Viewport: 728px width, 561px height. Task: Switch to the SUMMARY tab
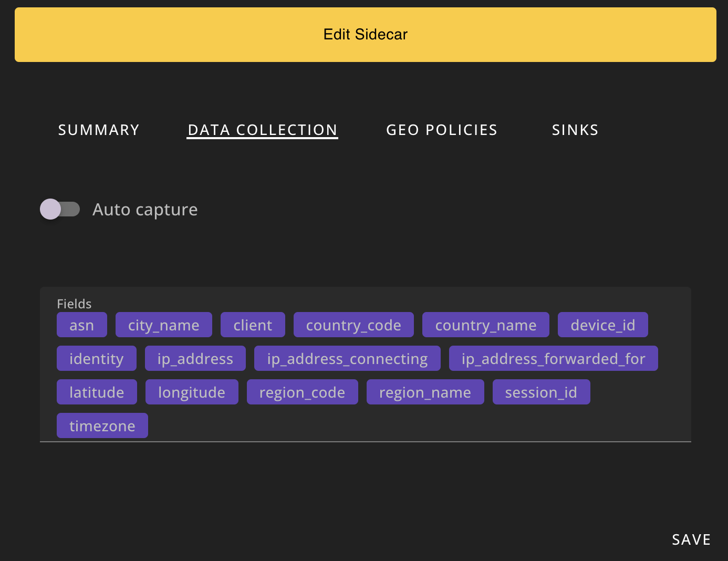(99, 130)
